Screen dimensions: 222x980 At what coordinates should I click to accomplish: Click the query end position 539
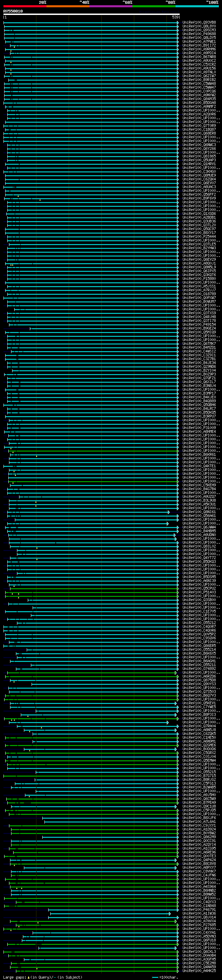175,17
